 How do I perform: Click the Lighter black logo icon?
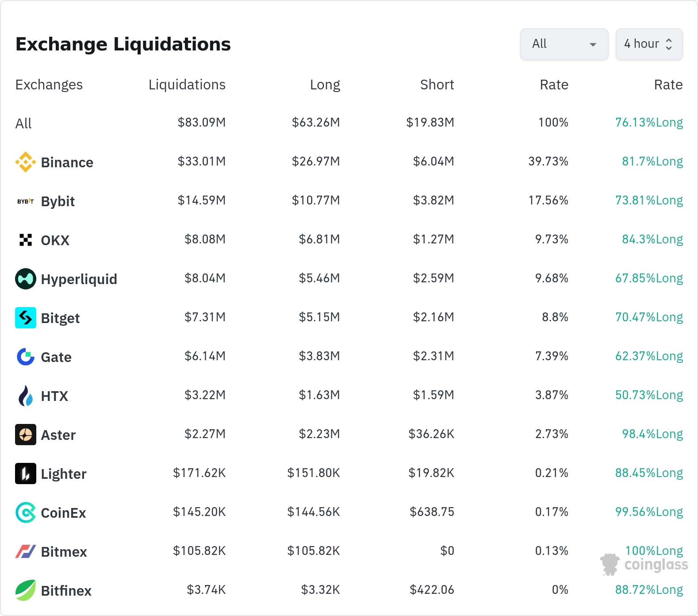26,474
